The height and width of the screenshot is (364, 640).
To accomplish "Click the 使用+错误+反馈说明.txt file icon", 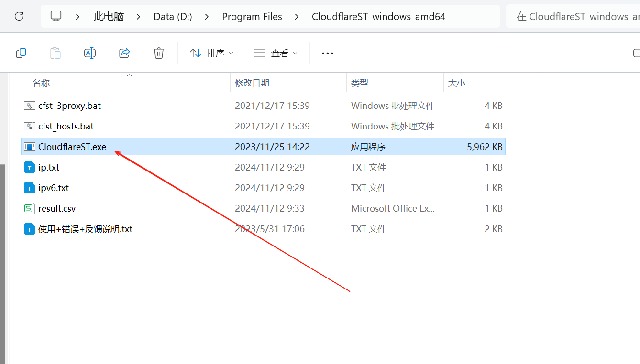I will pyautogui.click(x=30, y=229).
